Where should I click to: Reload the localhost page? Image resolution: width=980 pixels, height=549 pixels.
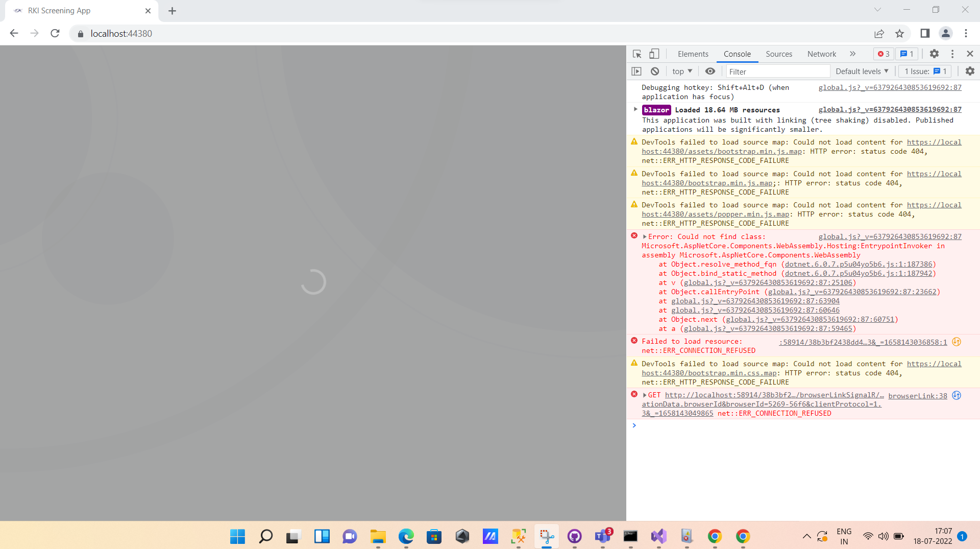(55, 34)
